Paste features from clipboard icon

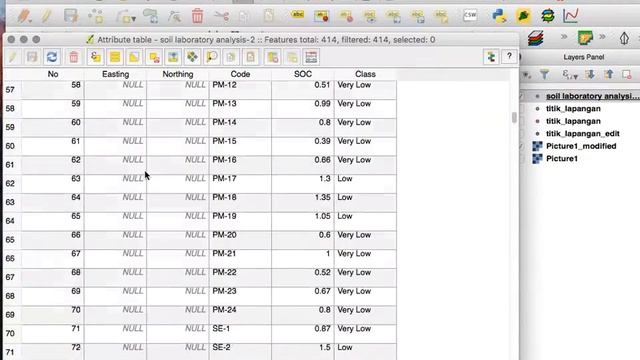tap(251, 57)
